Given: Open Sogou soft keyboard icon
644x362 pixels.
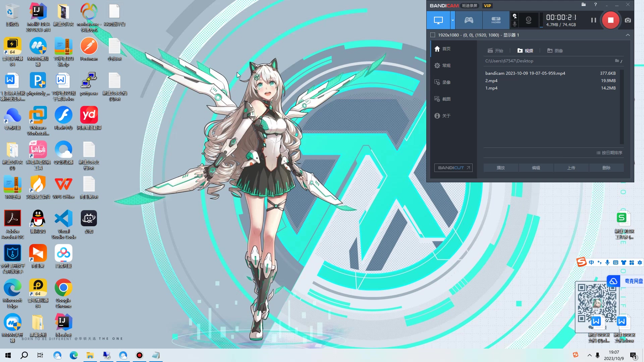Looking at the screenshot, I should (615, 262).
